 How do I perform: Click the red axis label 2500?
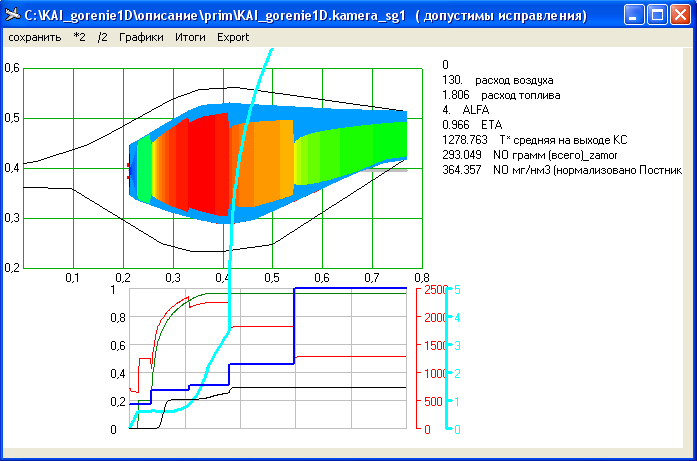436,290
